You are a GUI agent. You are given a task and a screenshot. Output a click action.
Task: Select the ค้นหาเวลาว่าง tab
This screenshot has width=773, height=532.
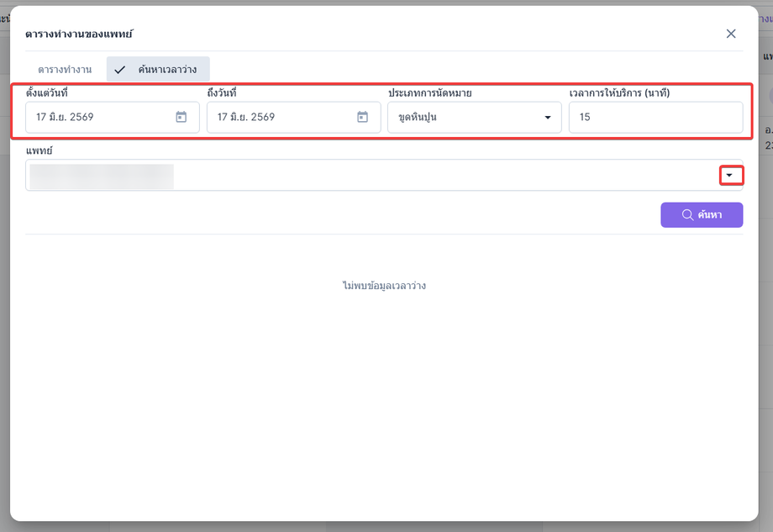click(158, 69)
